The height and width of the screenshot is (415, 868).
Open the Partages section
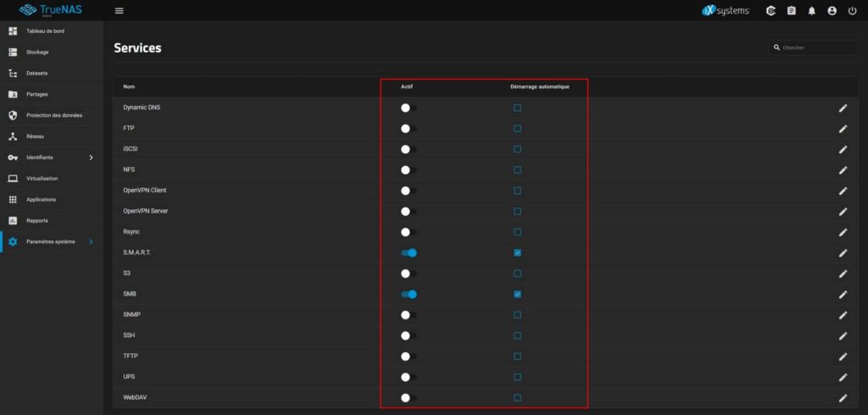(52, 94)
